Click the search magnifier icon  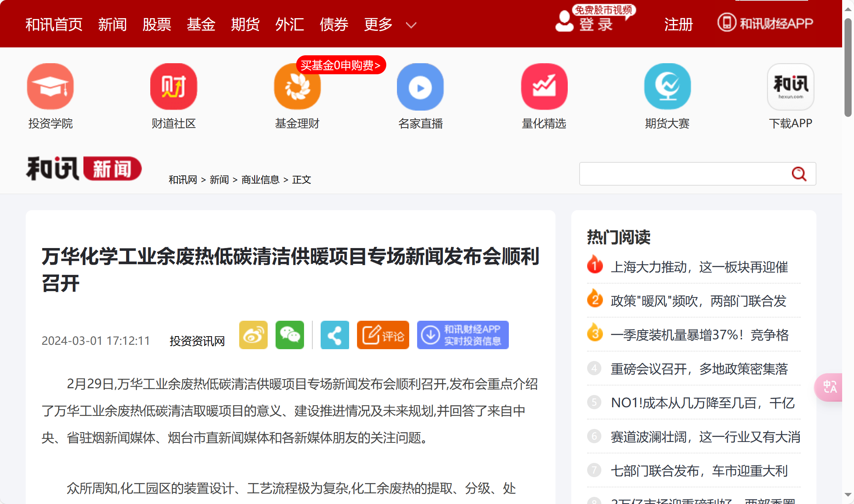[799, 174]
